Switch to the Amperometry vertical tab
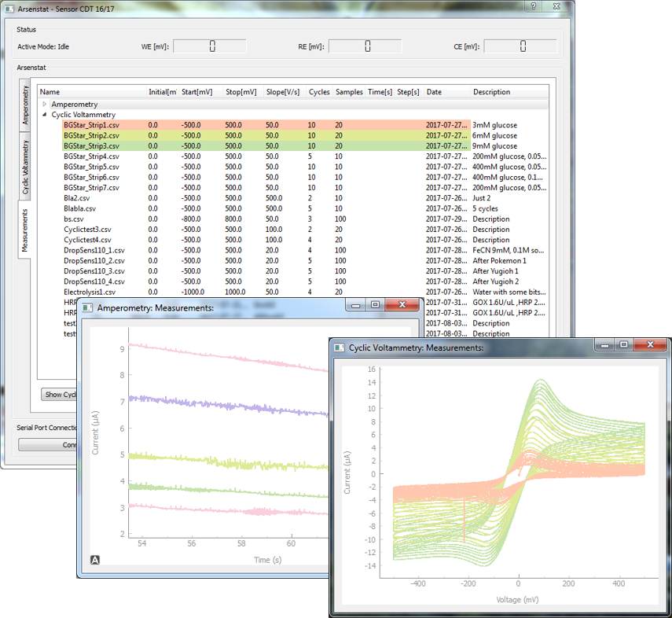The height and width of the screenshot is (618, 672). pos(25,105)
